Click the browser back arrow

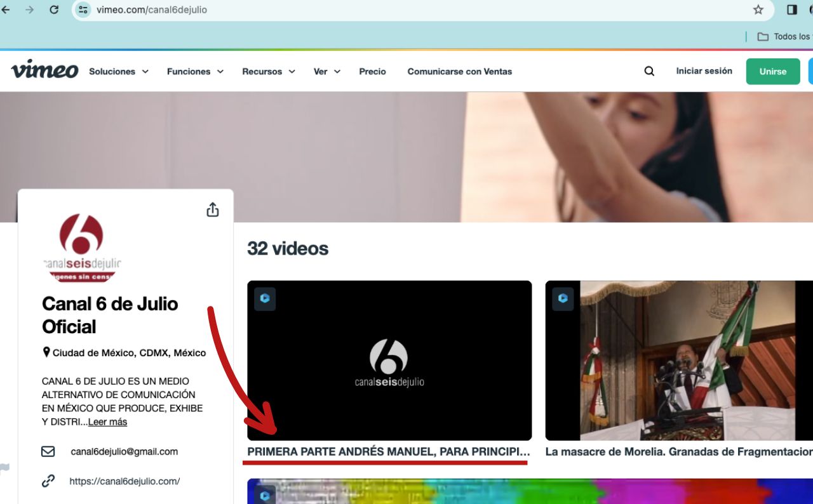[6, 10]
